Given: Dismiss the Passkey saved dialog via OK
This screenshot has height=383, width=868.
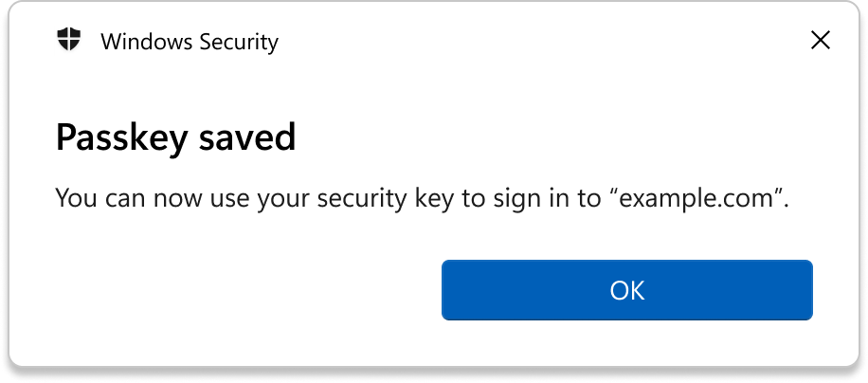Looking at the screenshot, I should coord(626,290).
